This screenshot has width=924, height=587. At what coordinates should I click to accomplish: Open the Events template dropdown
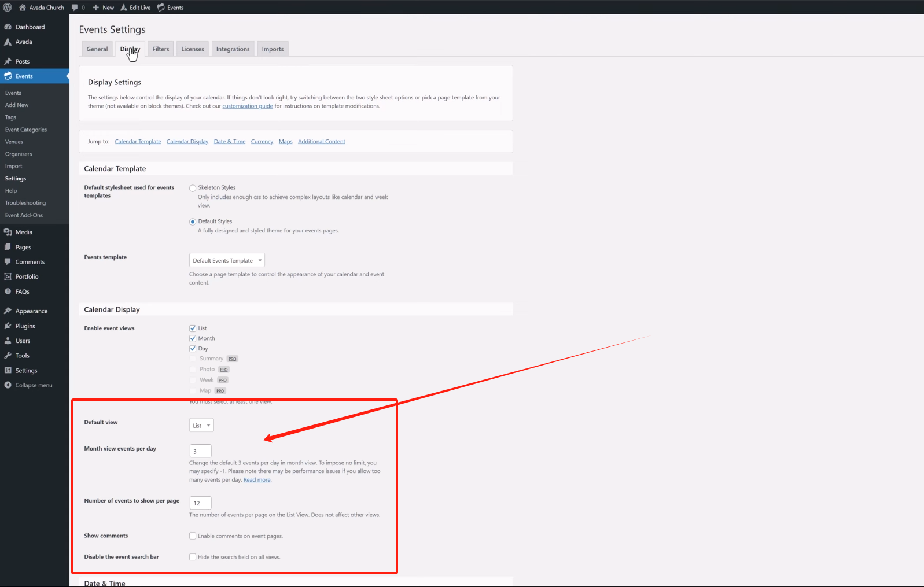pos(227,260)
